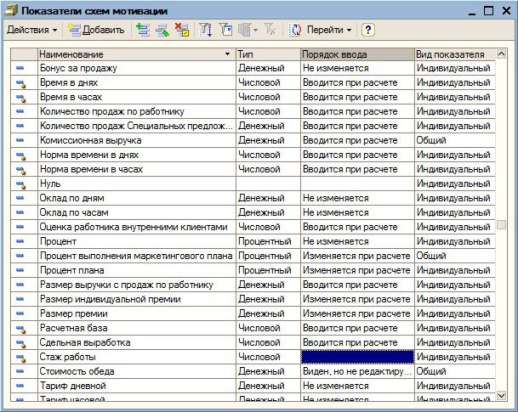Click the row icon for Оклад по часам
The width and height of the screenshot is (518, 412).
click(x=20, y=212)
